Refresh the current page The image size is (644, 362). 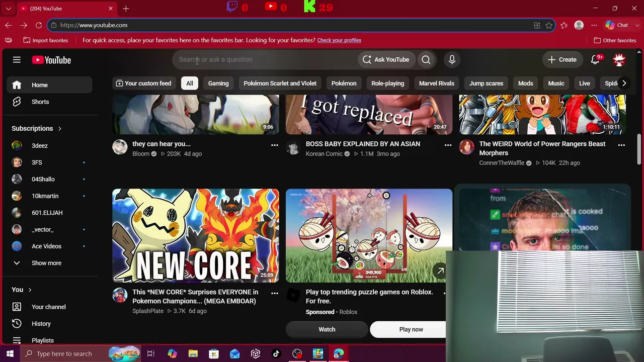click(39, 25)
